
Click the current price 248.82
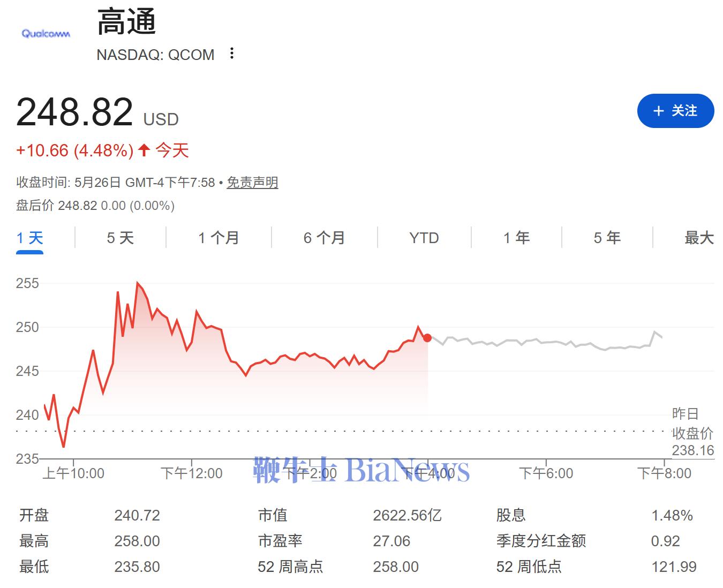tap(74, 112)
